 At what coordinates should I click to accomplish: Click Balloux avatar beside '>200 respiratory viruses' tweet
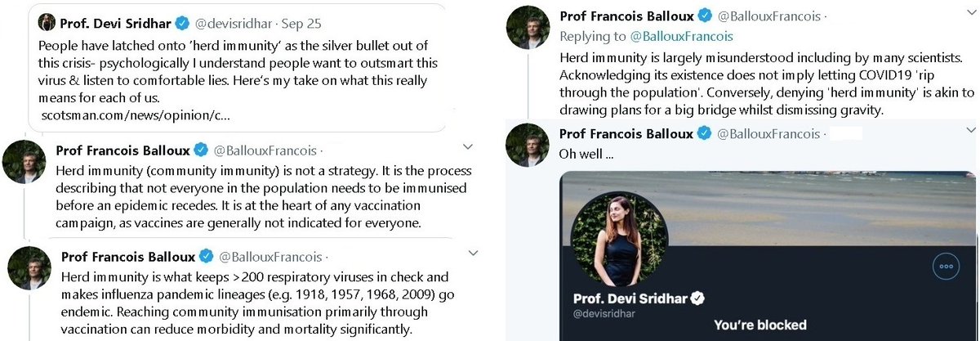29,267
